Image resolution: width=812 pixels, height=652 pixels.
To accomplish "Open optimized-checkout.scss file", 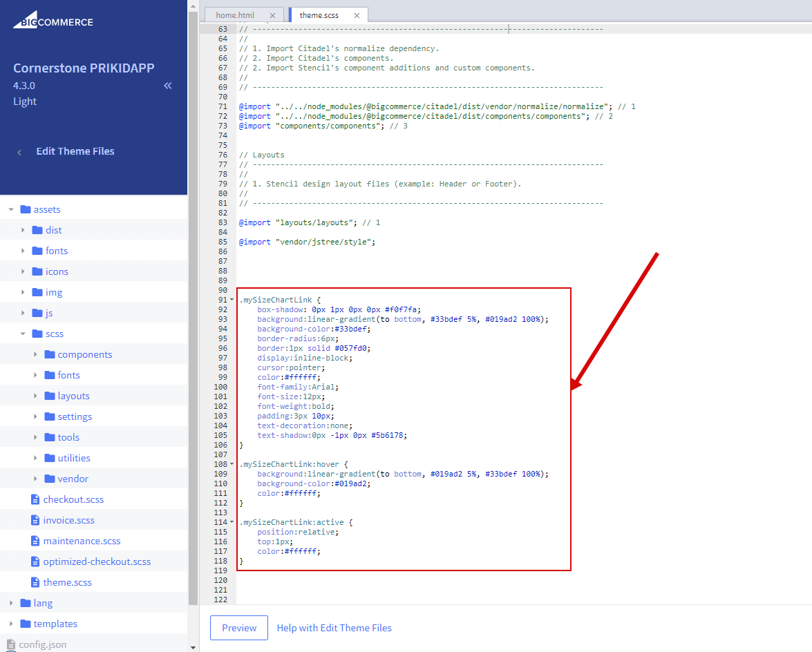I will pos(97,562).
